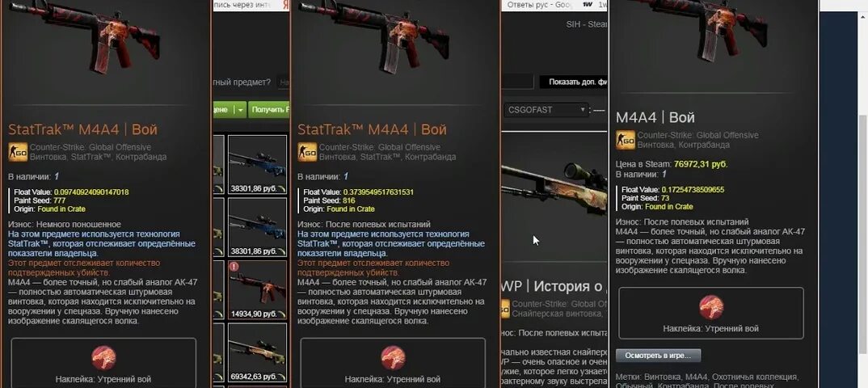Click the Утренний вой sticker icon in middle panel
Screen dimensions: 868x388
coord(393,358)
